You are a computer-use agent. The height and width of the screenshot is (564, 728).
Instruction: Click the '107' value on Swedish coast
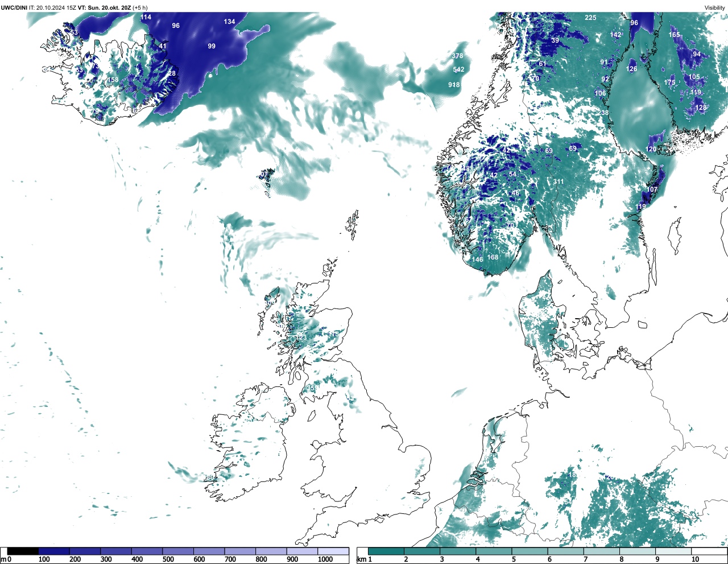(652, 190)
